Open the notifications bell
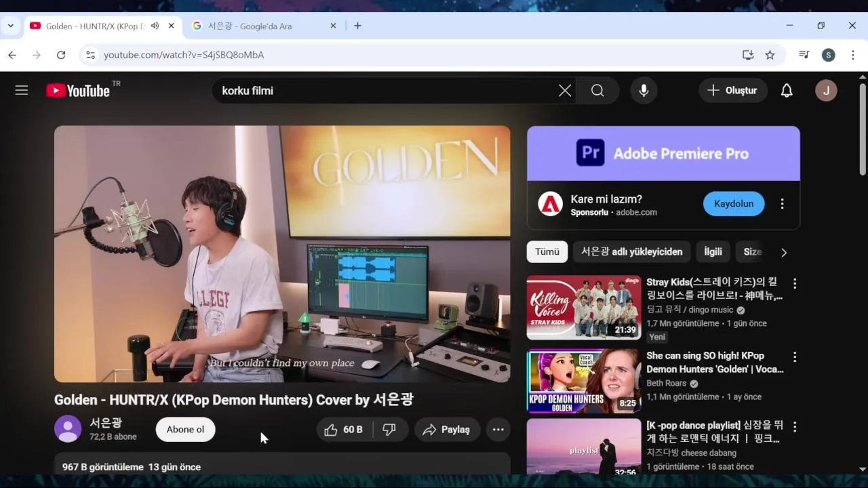 pos(787,90)
